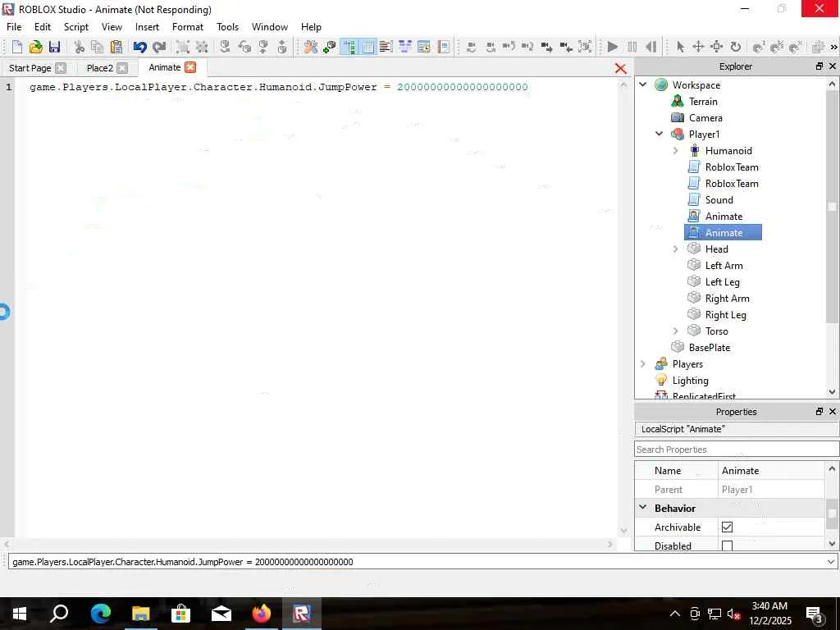Screen dimensions: 840x630
Task: Undo with the blue arrow icon
Action: pos(139,47)
